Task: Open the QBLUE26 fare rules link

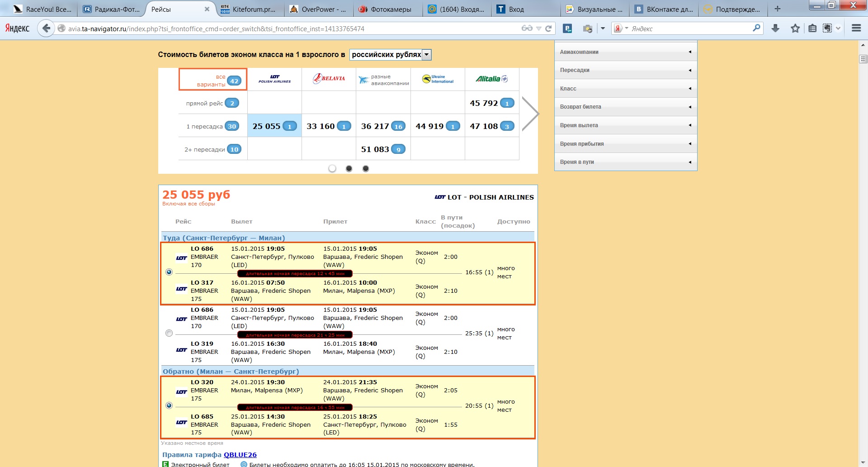Action: tap(240, 455)
